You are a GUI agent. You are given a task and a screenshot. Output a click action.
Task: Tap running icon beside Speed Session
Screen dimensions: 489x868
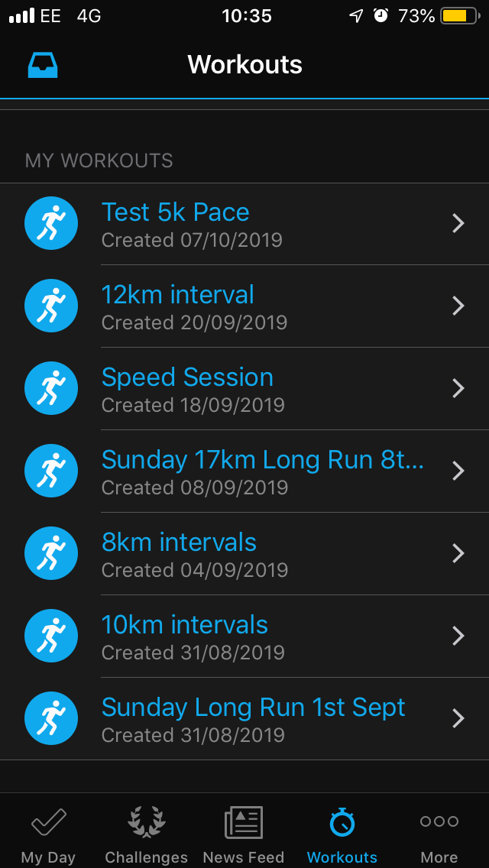coord(51,388)
